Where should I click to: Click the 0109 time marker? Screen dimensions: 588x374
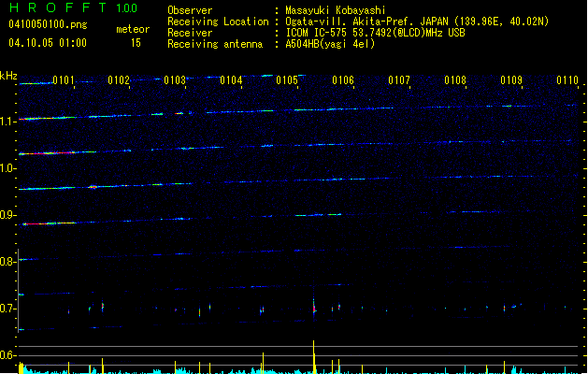pyautogui.click(x=511, y=80)
